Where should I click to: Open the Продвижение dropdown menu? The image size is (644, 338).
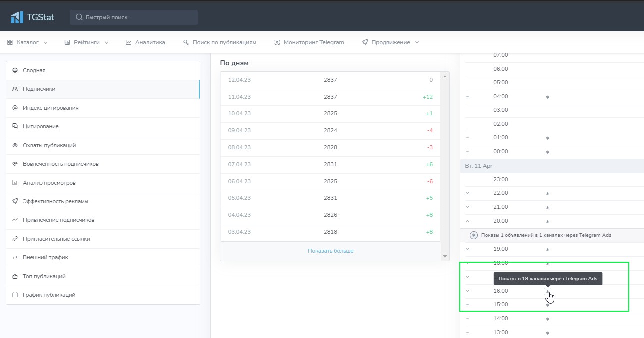391,42
